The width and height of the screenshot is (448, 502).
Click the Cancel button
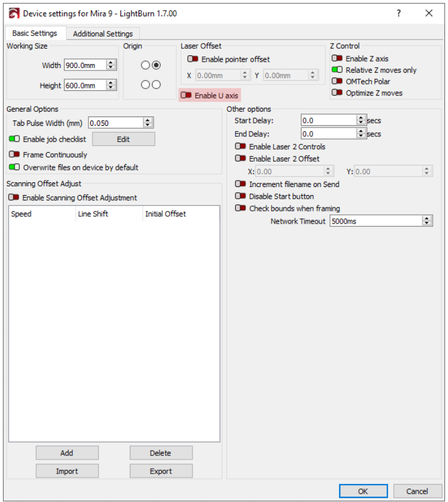pyautogui.click(x=417, y=491)
